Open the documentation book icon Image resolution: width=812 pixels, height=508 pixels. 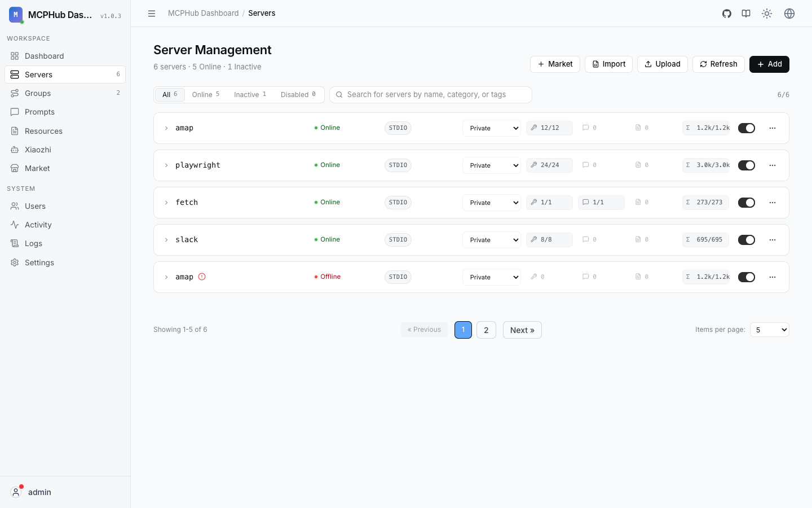[x=746, y=14]
